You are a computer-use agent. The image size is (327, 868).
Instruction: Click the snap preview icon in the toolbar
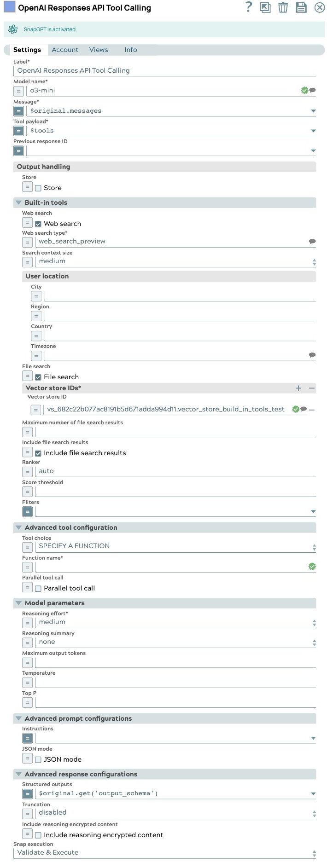coord(265,7)
